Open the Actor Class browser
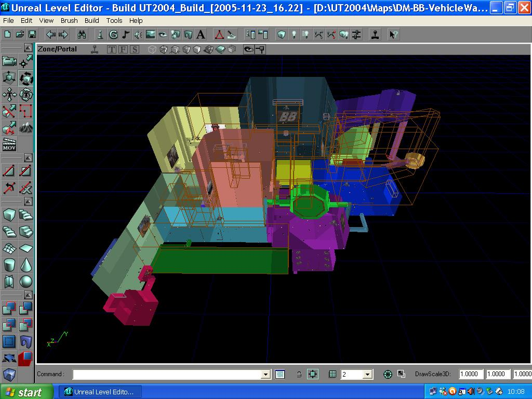The image size is (532, 399). tap(100, 34)
